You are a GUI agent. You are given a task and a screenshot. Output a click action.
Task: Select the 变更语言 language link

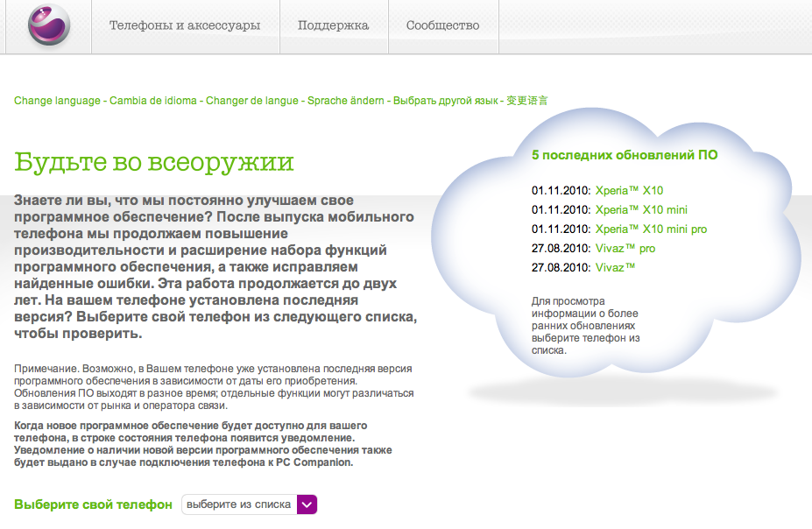[527, 101]
